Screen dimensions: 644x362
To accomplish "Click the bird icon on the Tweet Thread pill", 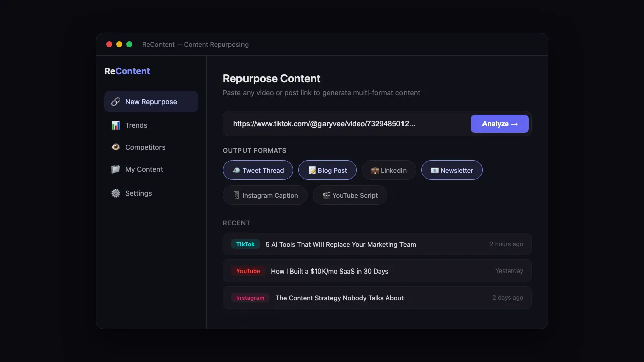I will click(235, 170).
